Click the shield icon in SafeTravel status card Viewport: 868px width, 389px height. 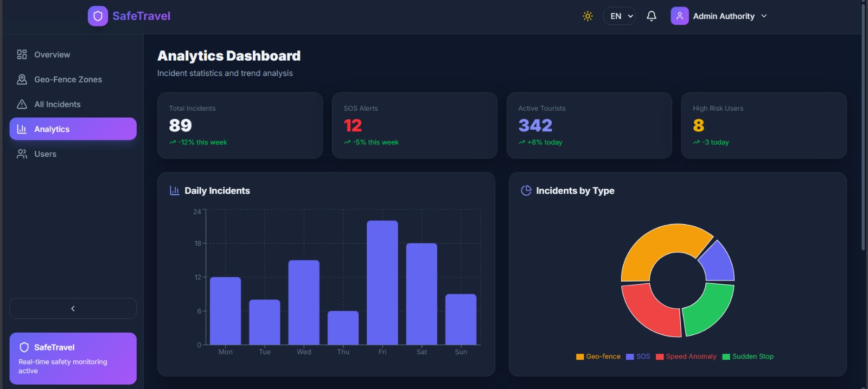(24, 347)
